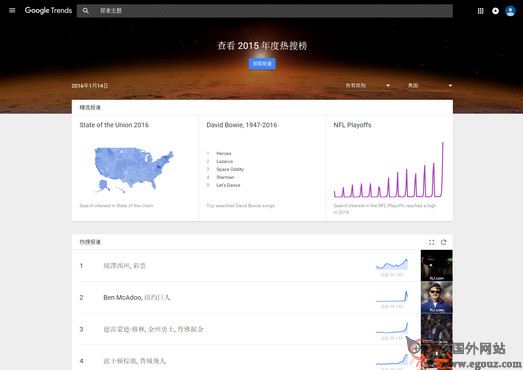The width and height of the screenshot is (523, 370).
Task: Click the search magnifier icon
Action: (x=86, y=11)
